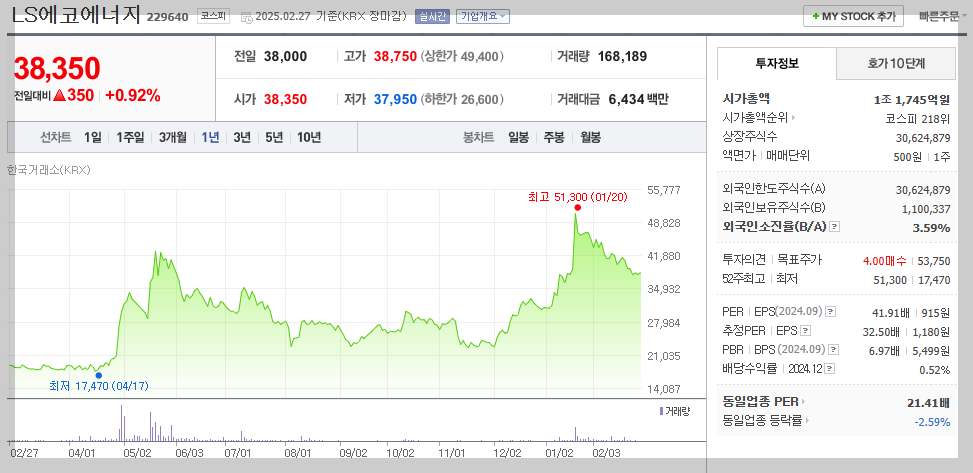Viewport: 973px width, 473px height.
Task: Click the red up-triangle next to 350
Action: (60, 96)
